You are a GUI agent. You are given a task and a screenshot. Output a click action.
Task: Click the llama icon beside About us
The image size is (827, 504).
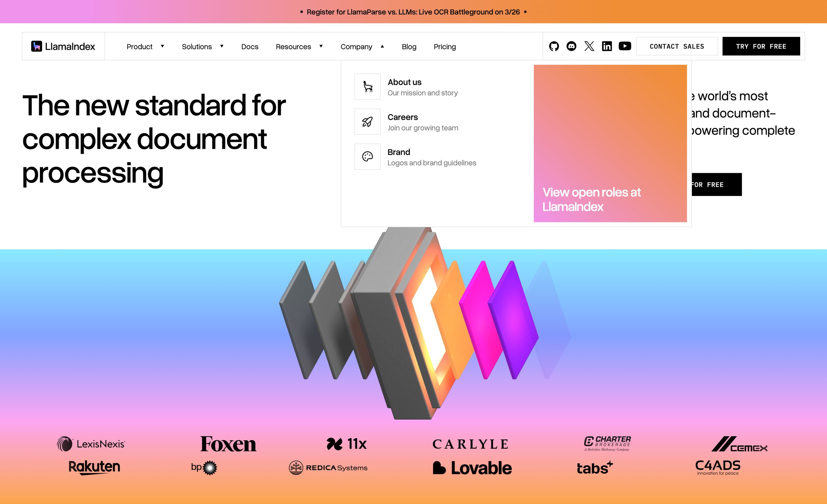(367, 86)
